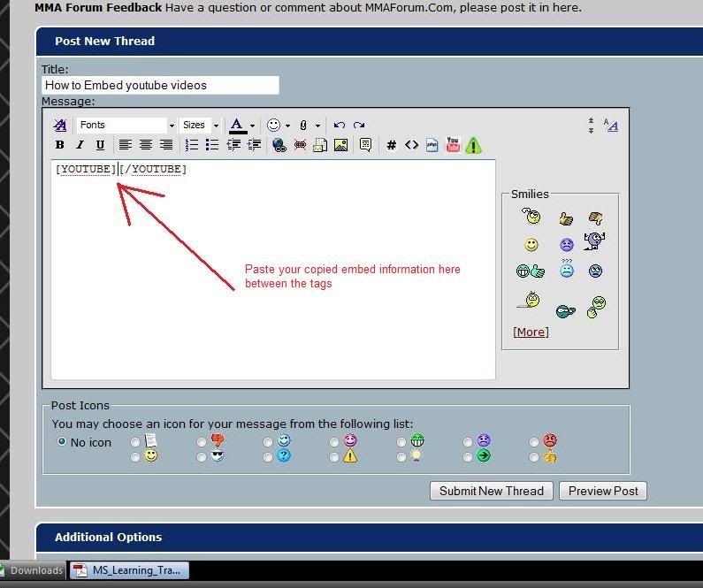The image size is (703, 588).
Task: Insert an image into the post
Action: click(x=340, y=145)
